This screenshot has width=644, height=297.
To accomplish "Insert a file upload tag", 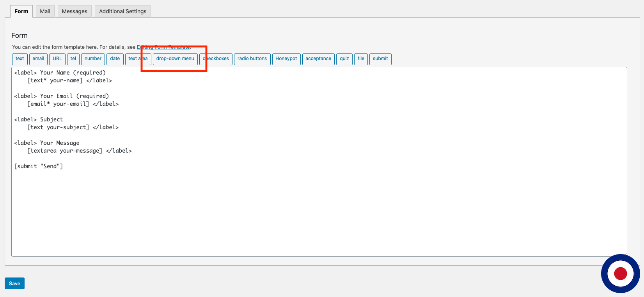I will pos(361,59).
